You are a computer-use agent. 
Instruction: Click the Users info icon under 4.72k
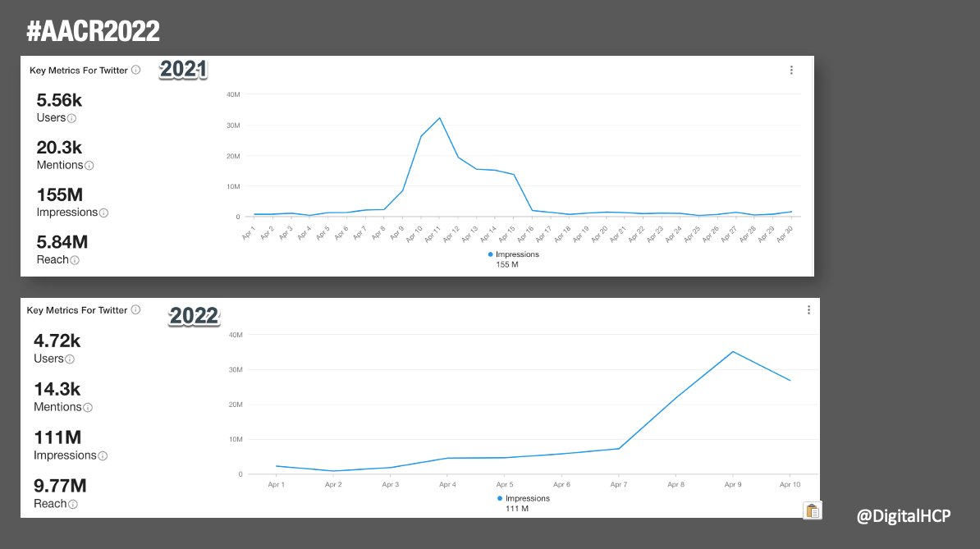pos(70,359)
